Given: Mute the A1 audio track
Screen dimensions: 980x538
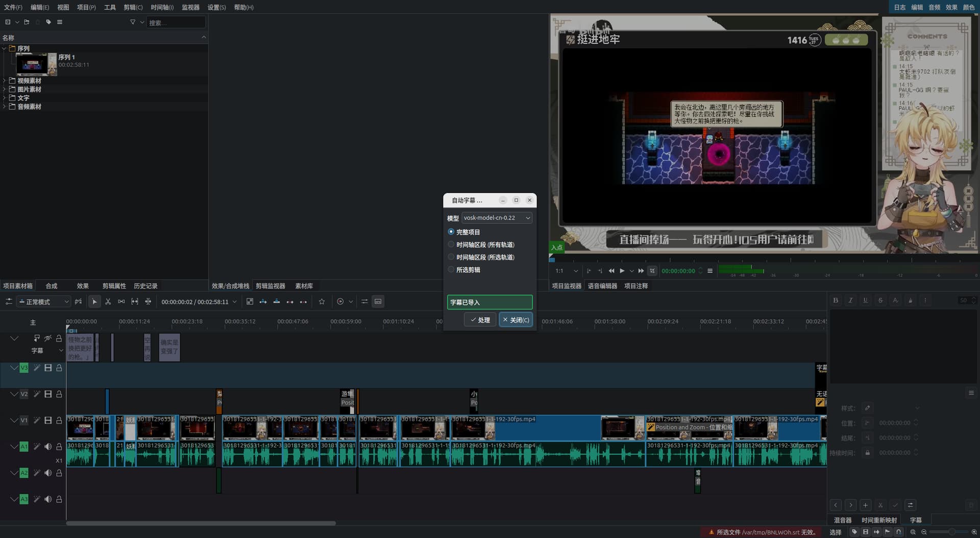Looking at the screenshot, I should click(48, 447).
